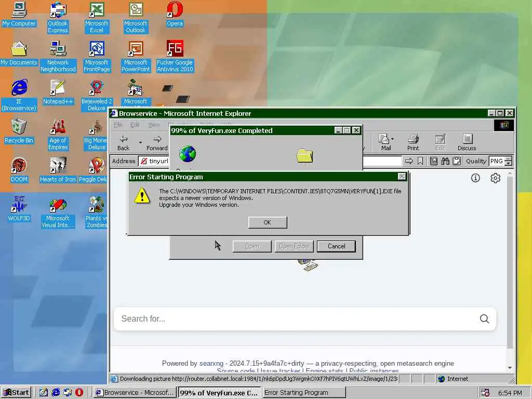Click the Discuss toolbar icon

[467, 143]
